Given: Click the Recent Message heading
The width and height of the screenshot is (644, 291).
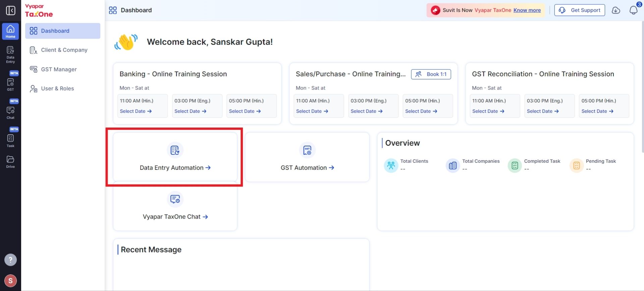Looking at the screenshot, I should (151, 249).
